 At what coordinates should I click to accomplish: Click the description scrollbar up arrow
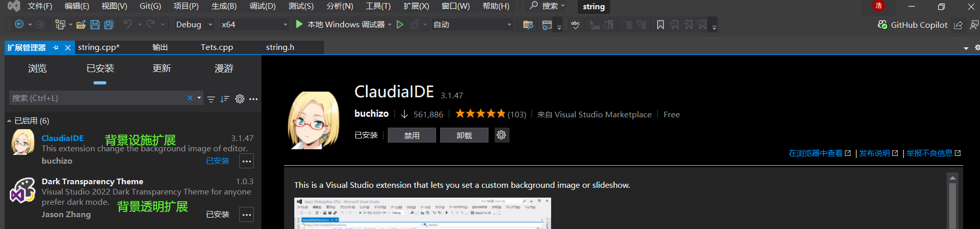pos(952,178)
